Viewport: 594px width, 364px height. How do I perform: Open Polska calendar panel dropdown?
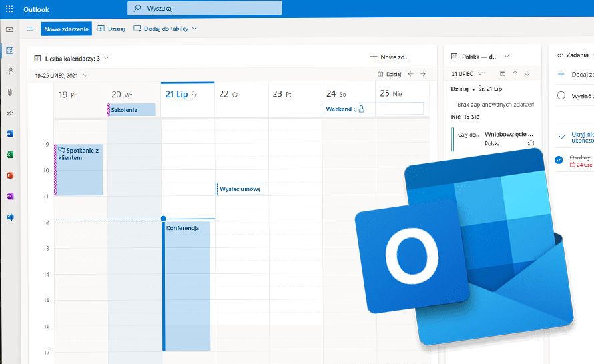[x=507, y=57]
